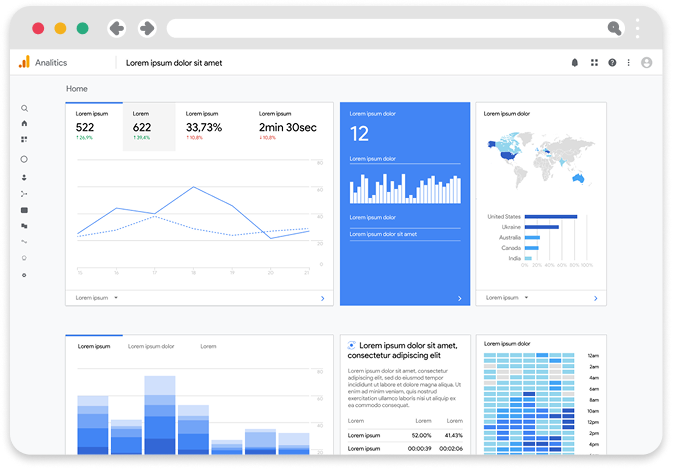The image size is (673, 469).
Task: Open the sidebar settings gear icon
Action: pos(24,275)
